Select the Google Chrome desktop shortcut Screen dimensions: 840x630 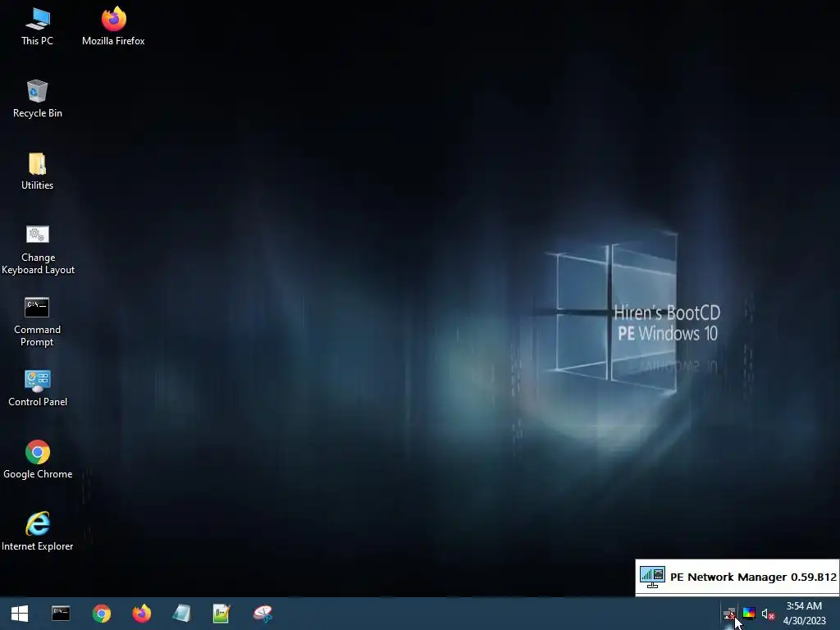click(38, 459)
